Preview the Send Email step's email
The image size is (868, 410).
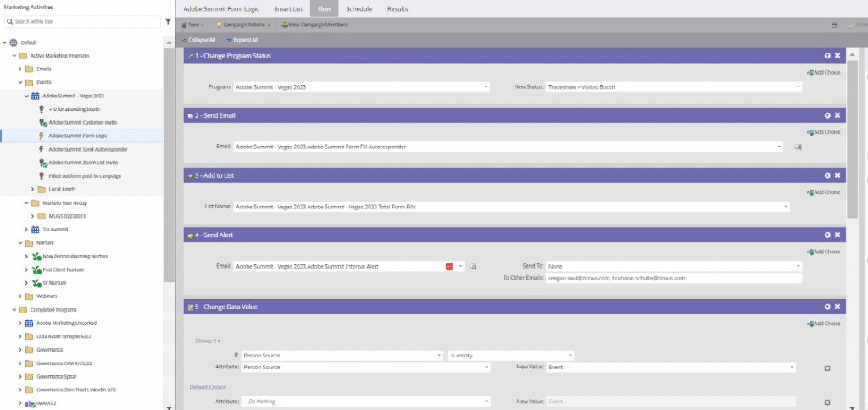pyautogui.click(x=798, y=147)
